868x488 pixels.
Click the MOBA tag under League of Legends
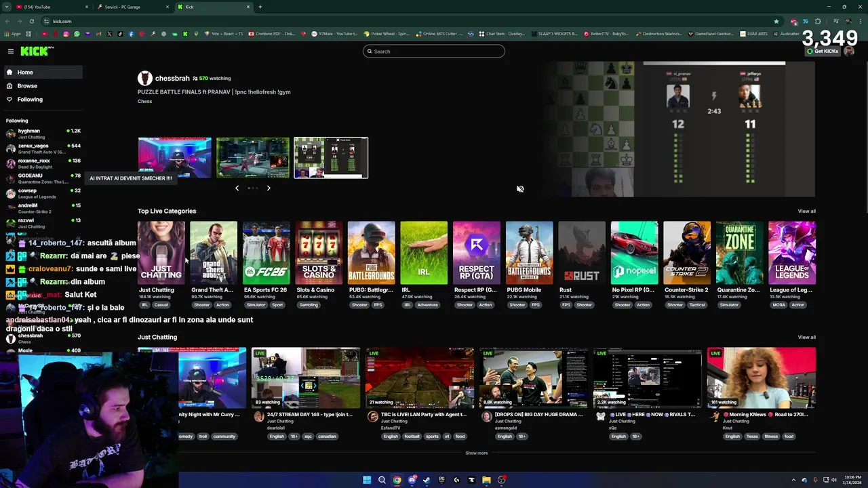pos(778,305)
